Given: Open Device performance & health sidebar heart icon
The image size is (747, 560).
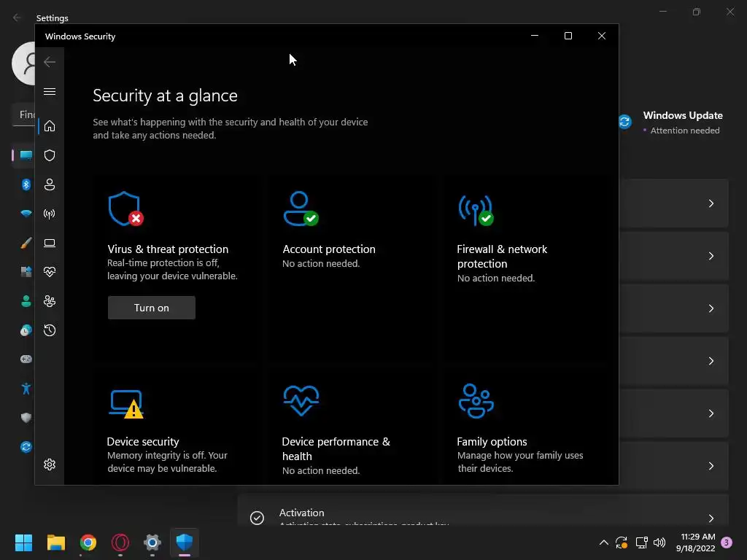Looking at the screenshot, I should (x=50, y=272).
